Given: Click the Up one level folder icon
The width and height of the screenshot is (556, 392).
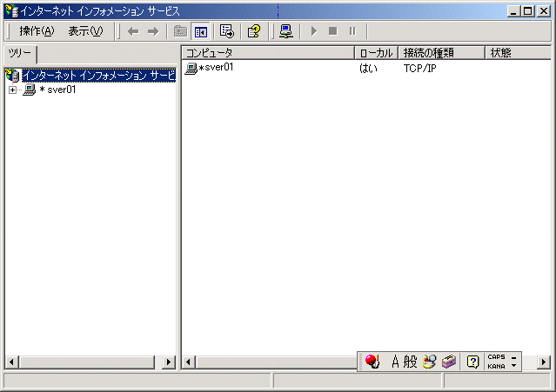Looking at the screenshot, I should [x=180, y=31].
